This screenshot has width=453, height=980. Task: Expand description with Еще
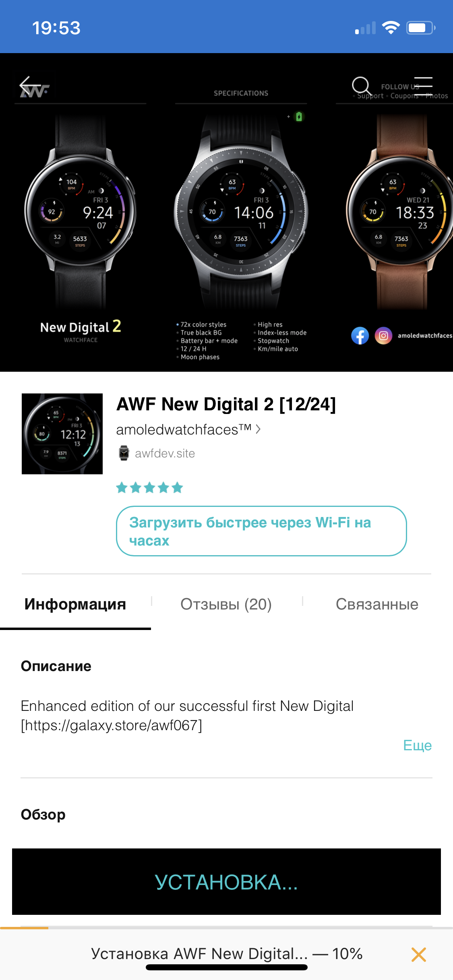(418, 745)
